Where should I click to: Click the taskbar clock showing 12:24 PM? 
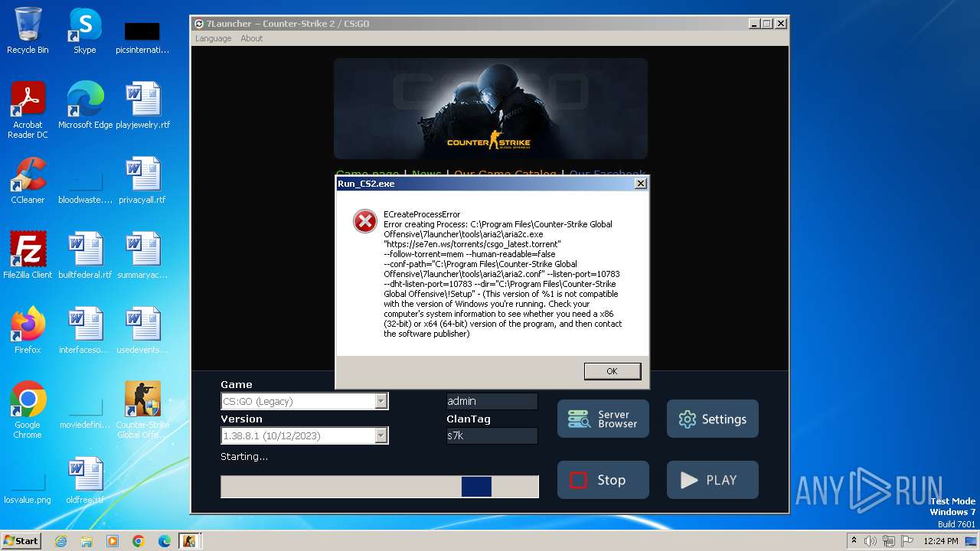point(941,541)
